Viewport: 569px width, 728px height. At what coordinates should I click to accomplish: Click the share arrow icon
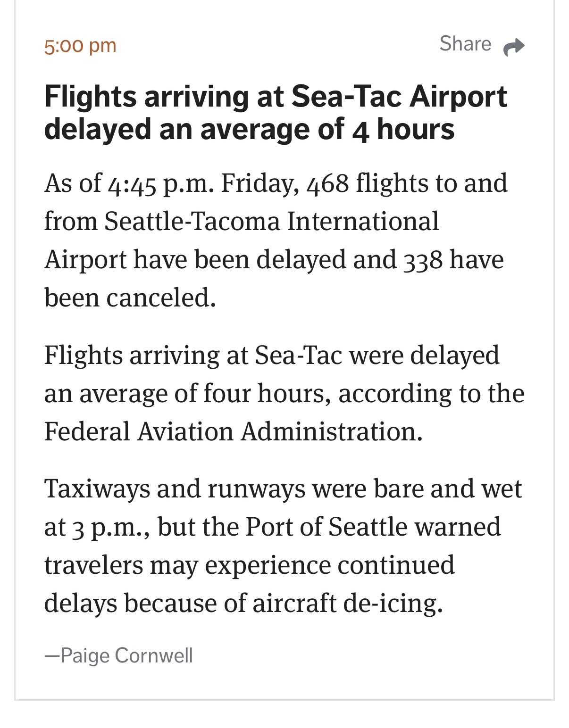pos(514,46)
